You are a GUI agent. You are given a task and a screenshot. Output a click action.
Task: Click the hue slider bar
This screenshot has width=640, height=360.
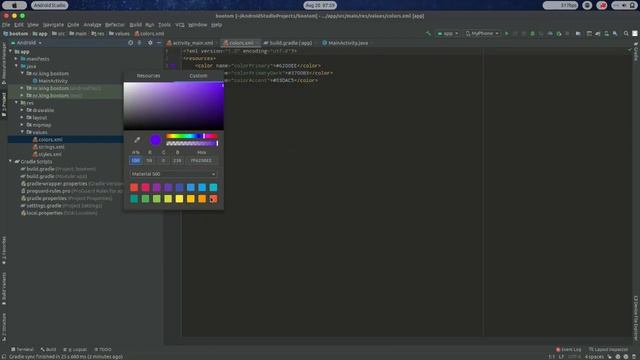point(192,136)
